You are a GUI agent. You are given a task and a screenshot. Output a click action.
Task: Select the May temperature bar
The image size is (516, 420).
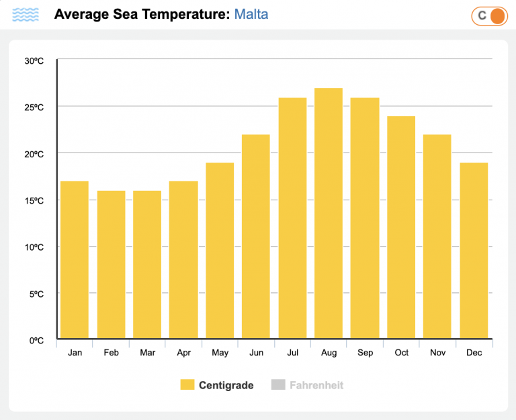pyautogui.click(x=220, y=250)
